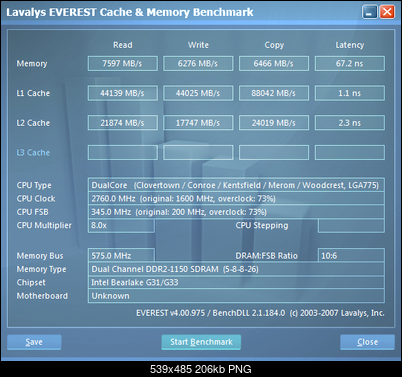Viewport: 402px width, 377px height.
Task: Select L2 Cache Latency 2.3 ns
Action: tap(350, 123)
